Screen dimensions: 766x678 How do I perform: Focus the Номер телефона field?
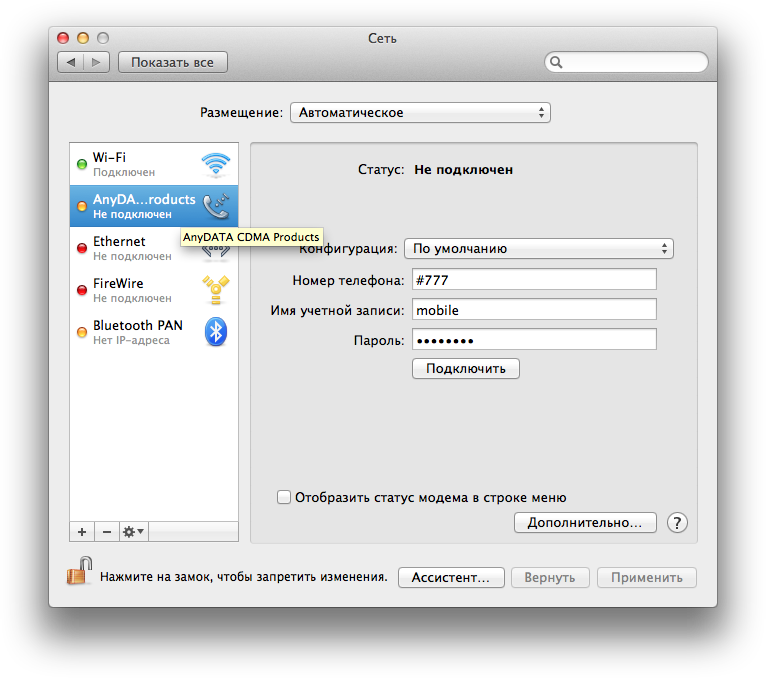[x=534, y=280]
